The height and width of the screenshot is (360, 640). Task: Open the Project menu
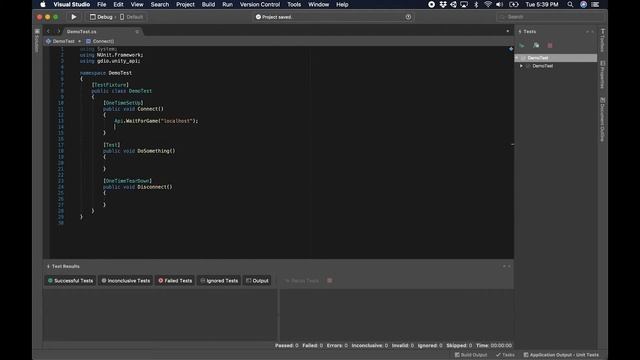(185, 4)
